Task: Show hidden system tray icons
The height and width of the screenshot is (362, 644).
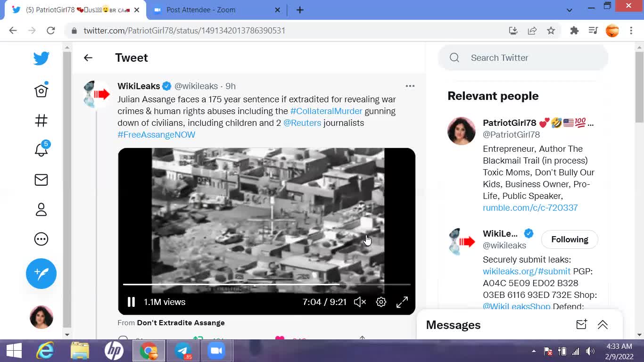Action: [x=534, y=351]
